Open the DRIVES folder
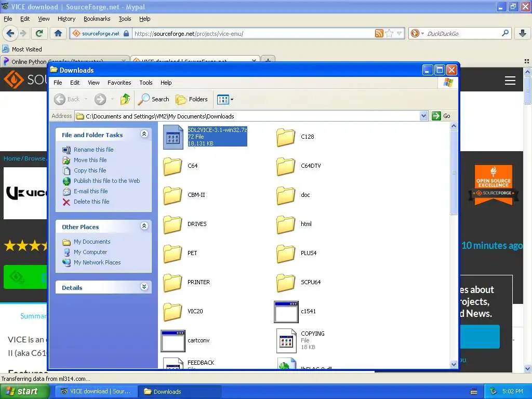Screen dimensions: 532x399 coord(172,224)
